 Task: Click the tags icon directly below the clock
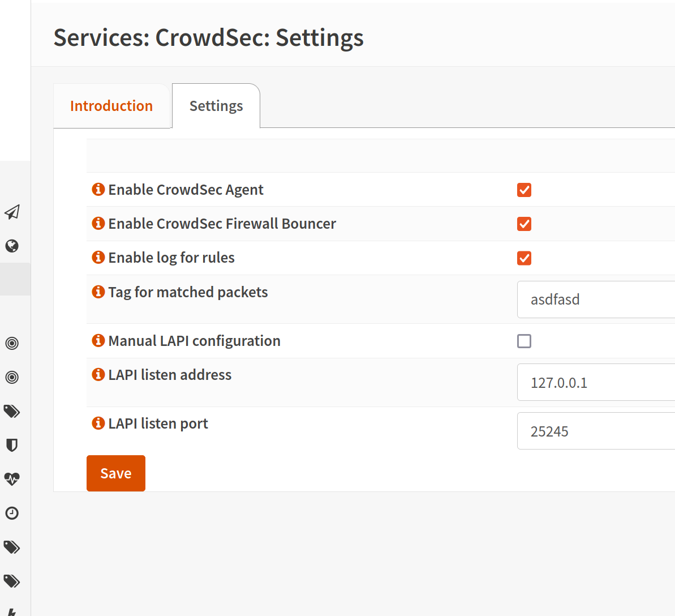12,547
